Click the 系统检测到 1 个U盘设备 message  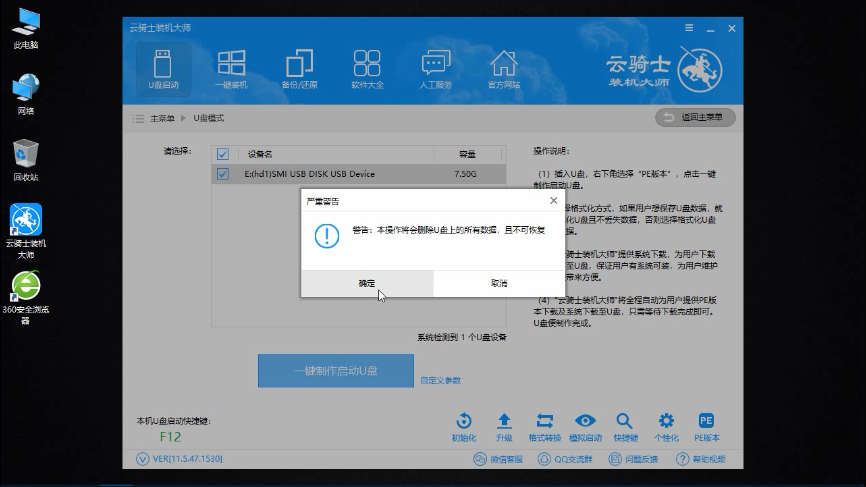462,337
